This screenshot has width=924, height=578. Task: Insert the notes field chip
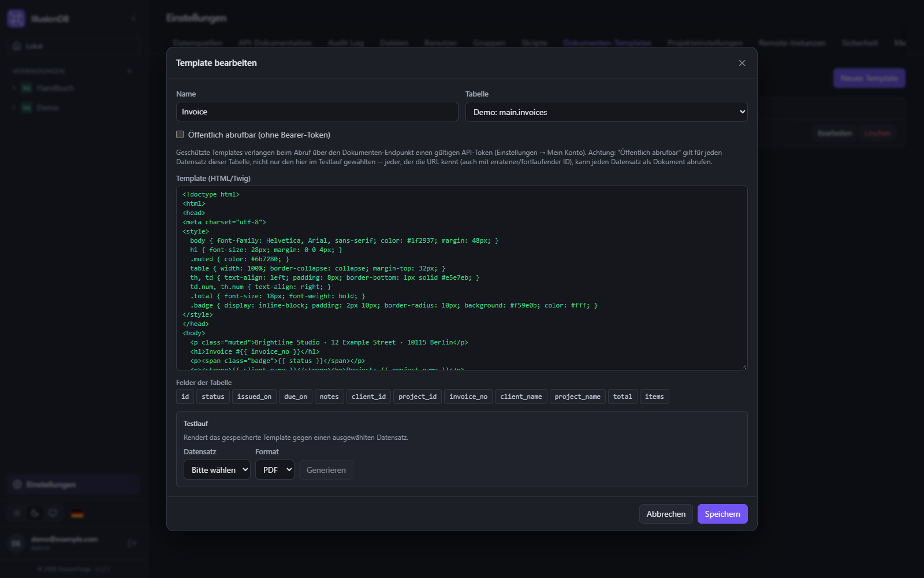[x=329, y=397]
